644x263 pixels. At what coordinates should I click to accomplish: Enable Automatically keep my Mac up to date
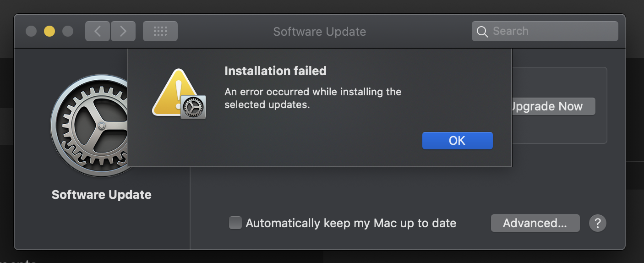point(235,223)
